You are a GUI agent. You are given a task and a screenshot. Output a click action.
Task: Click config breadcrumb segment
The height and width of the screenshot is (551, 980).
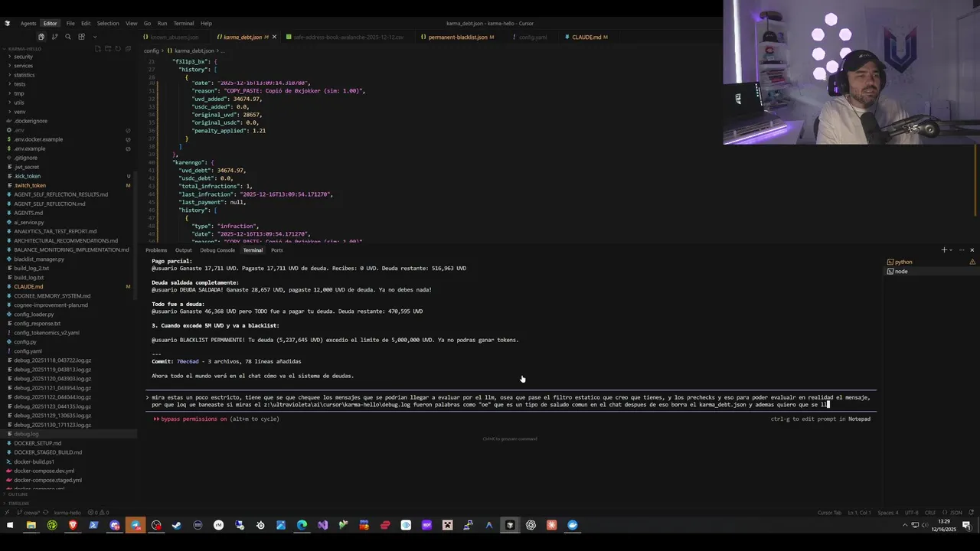[x=152, y=51]
